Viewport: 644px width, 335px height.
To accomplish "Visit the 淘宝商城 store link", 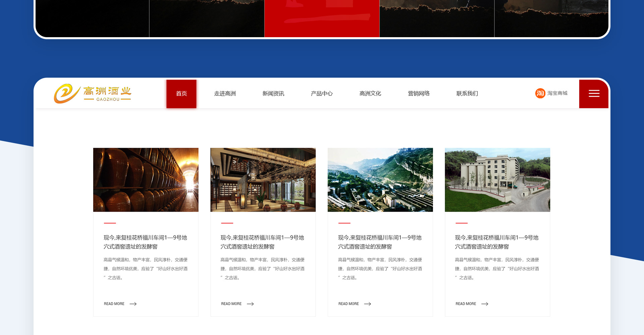I will pos(557,93).
